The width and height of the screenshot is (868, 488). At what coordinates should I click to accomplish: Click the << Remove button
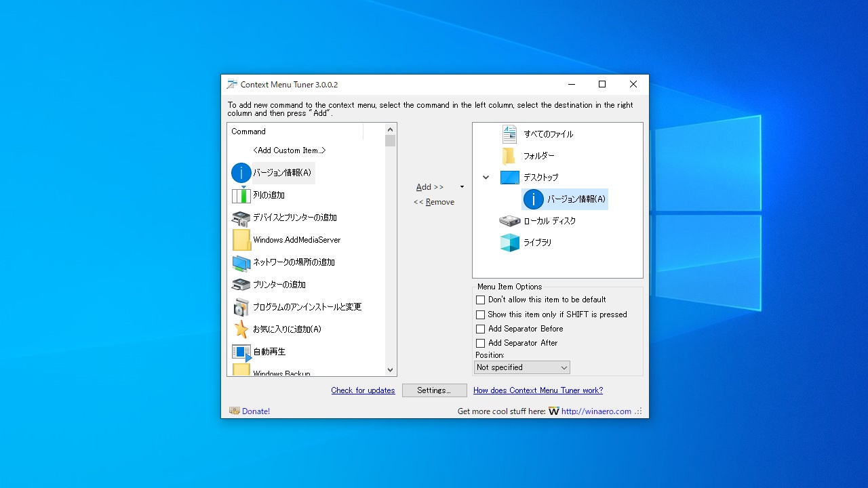point(434,202)
